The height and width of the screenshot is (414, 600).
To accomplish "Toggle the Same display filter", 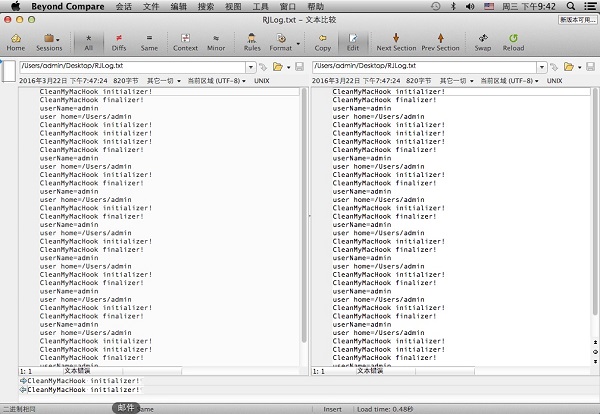I will [149, 41].
